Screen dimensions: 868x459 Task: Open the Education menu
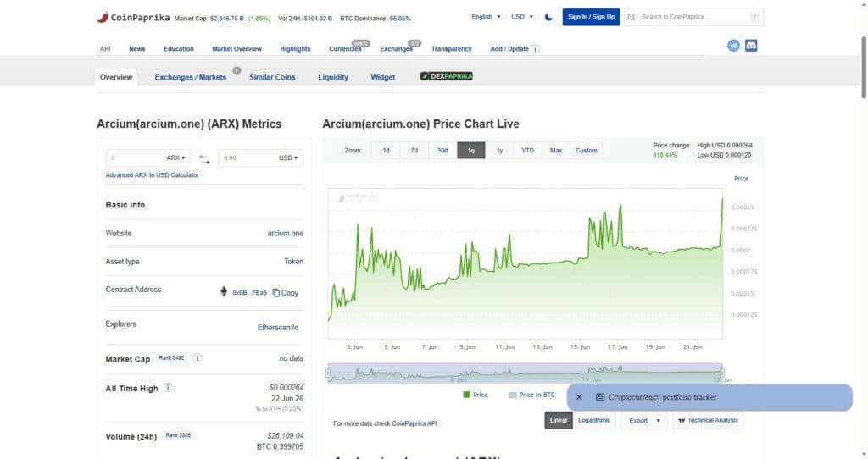click(179, 48)
